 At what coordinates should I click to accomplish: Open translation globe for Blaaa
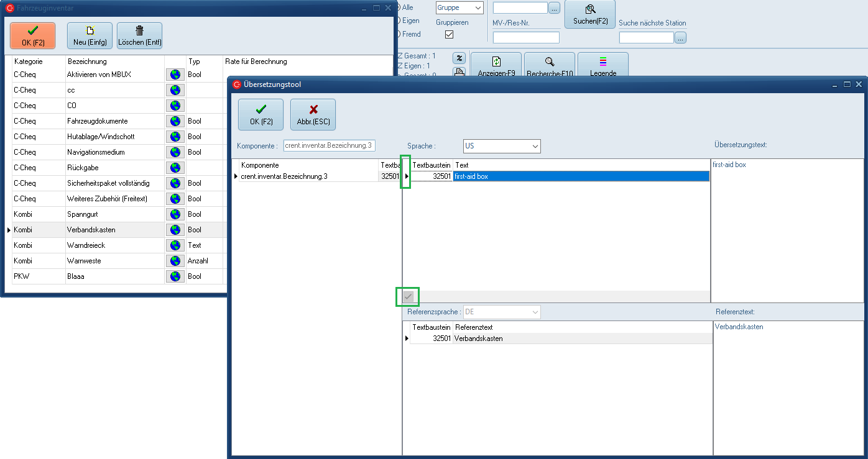pyautogui.click(x=175, y=276)
